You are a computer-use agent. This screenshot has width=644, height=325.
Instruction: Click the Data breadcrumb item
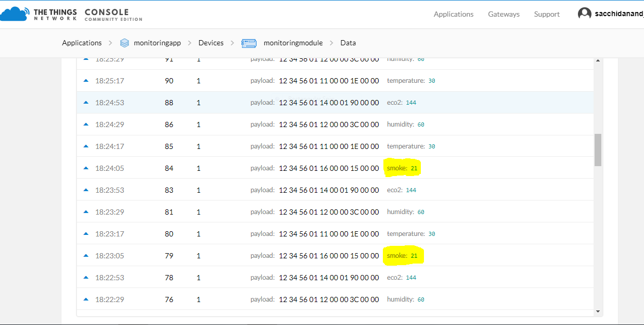click(348, 43)
